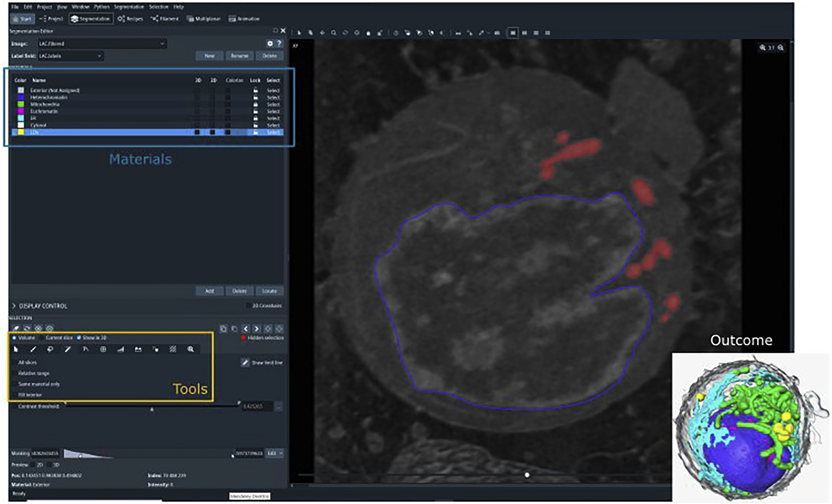The height and width of the screenshot is (504, 832).
Task: Select the Current slice radio option
Action: click(42, 338)
